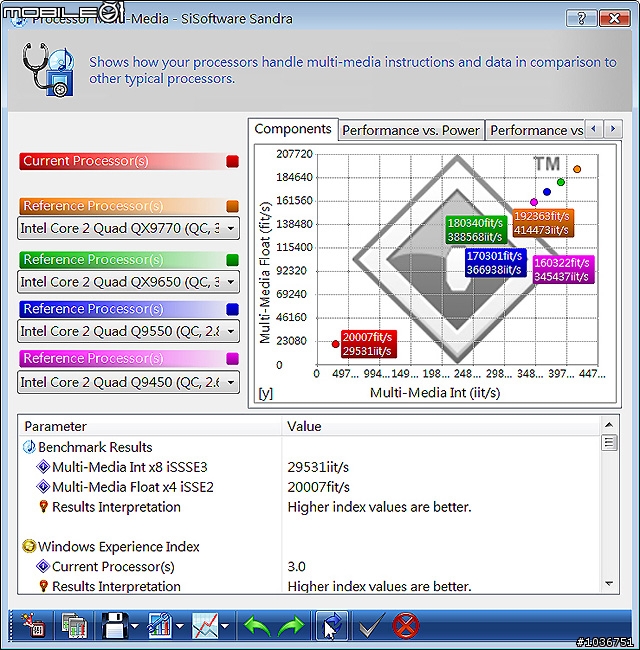Toggle the green Reference Processor swatch
Screen dimensions: 640x650
(x=233, y=260)
